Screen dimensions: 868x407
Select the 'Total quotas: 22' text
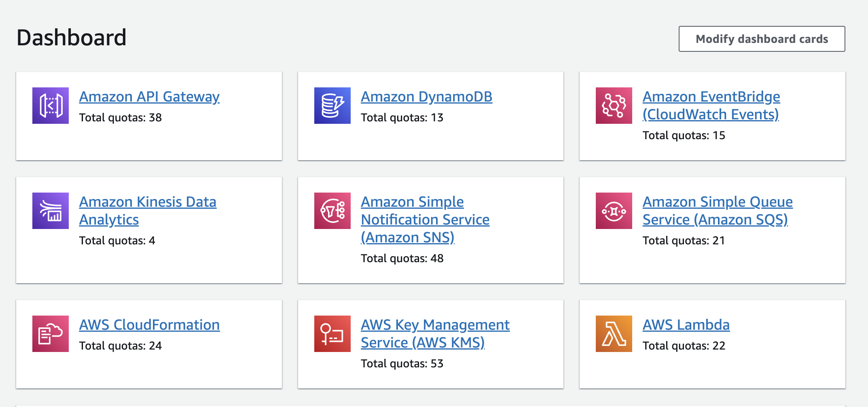[x=684, y=346]
